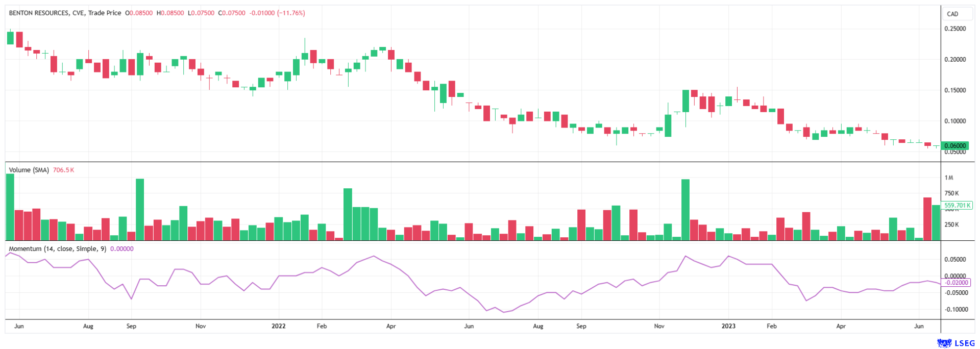The height and width of the screenshot is (349, 980).
Task: Open the CAD currency selector
Action: (952, 14)
